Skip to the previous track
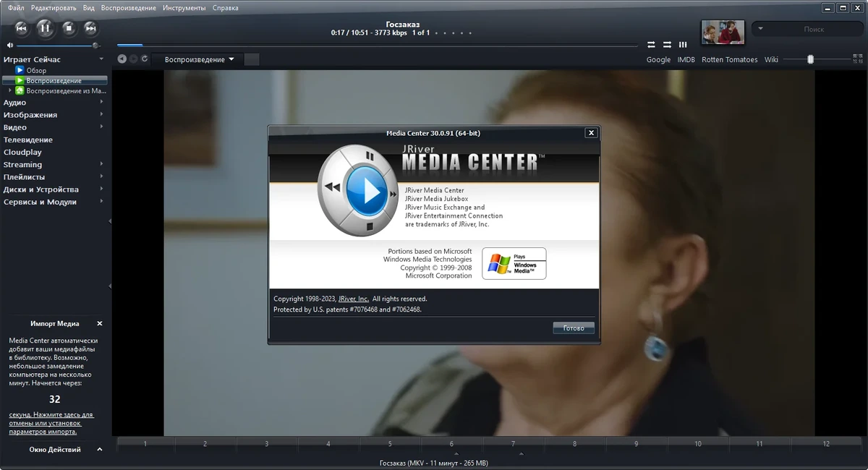This screenshot has width=868, height=470. point(22,28)
